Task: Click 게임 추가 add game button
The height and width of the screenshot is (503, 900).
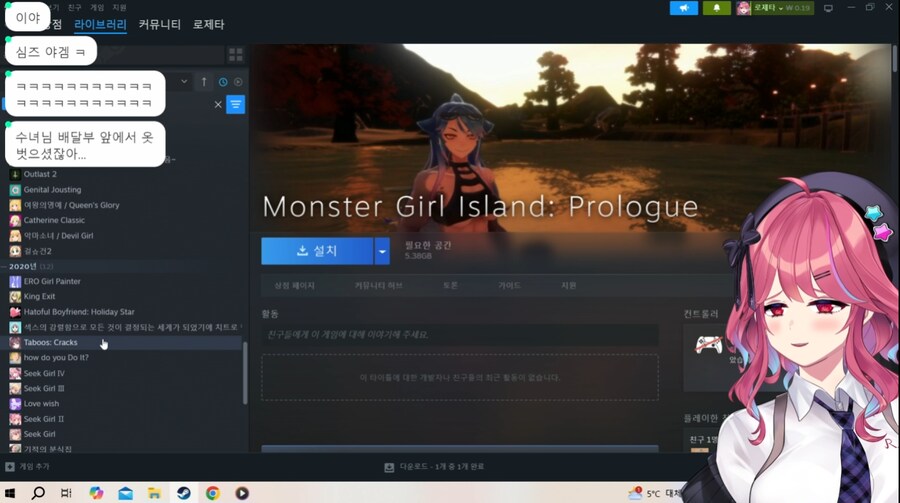Action: [28, 466]
